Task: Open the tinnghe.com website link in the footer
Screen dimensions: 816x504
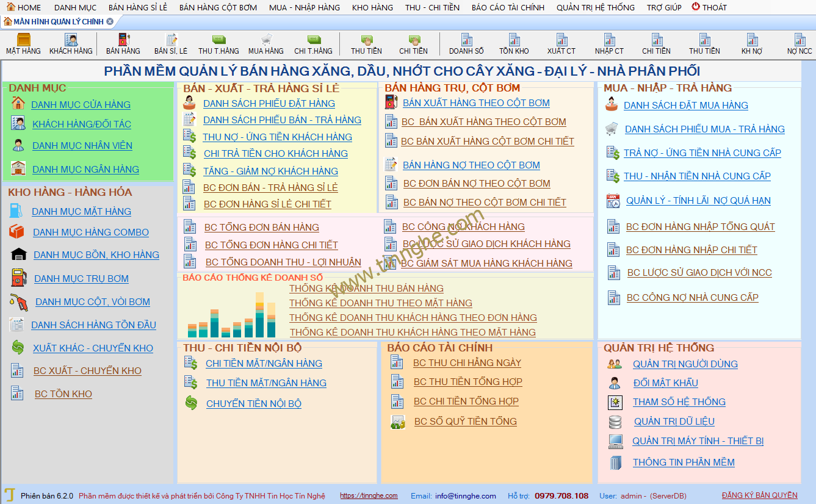Action: click(369, 495)
